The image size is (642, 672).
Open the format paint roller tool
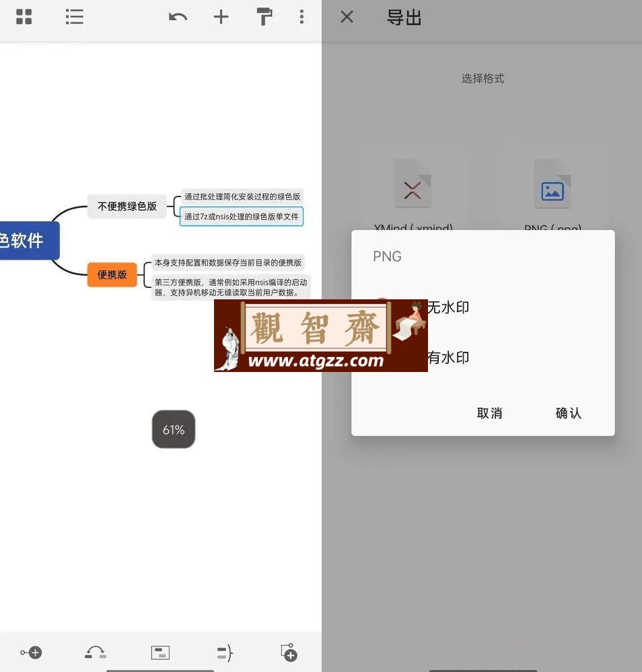pos(264,17)
